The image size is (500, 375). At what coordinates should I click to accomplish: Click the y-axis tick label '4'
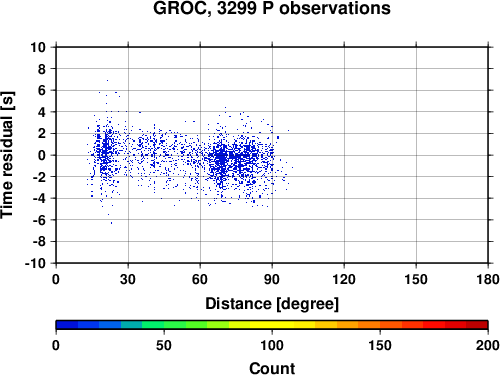(x=42, y=112)
